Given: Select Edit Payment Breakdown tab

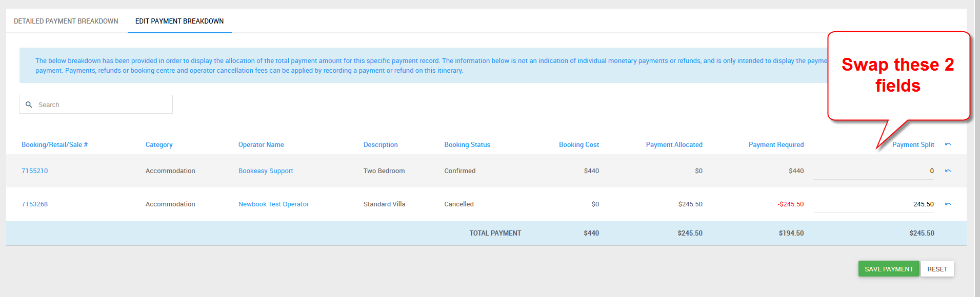Looking at the screenshot, I should (x=179, y=21).
